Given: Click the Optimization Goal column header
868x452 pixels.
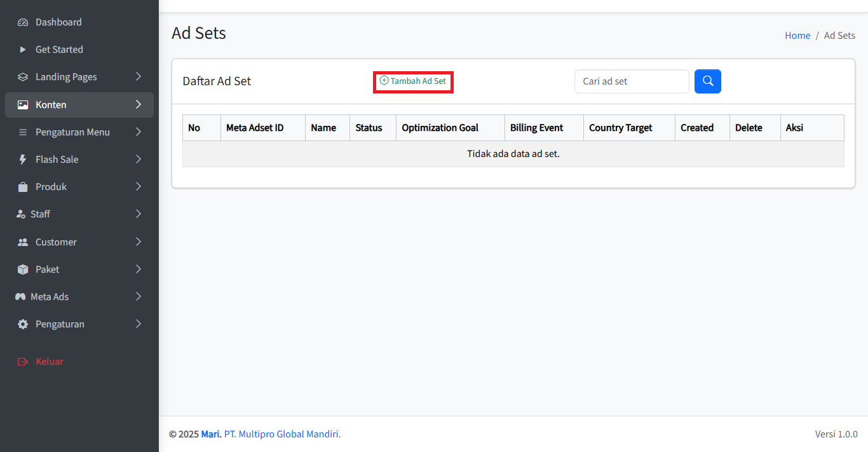Looking at the screenshot, I should tap(440, 128).
